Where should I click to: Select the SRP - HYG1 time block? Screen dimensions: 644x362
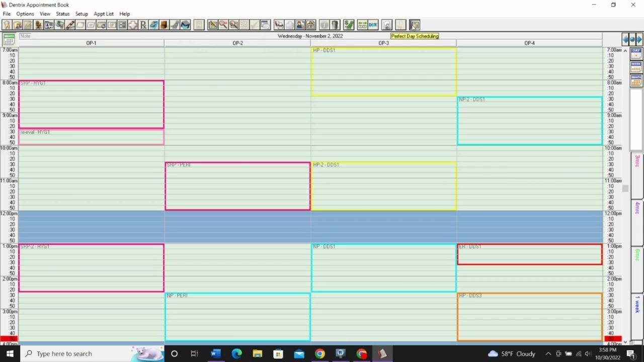91,105
